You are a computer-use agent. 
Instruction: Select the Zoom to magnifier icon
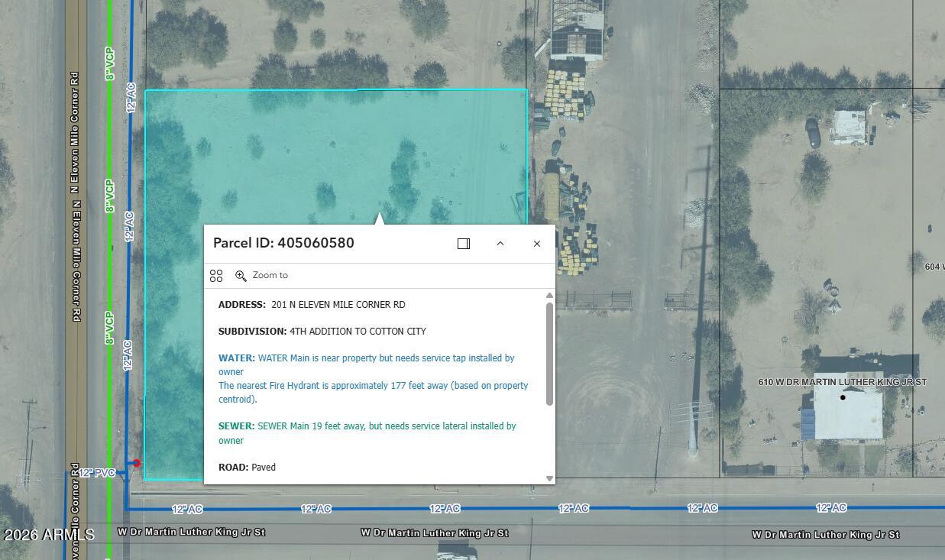click(x=241, y=275)
